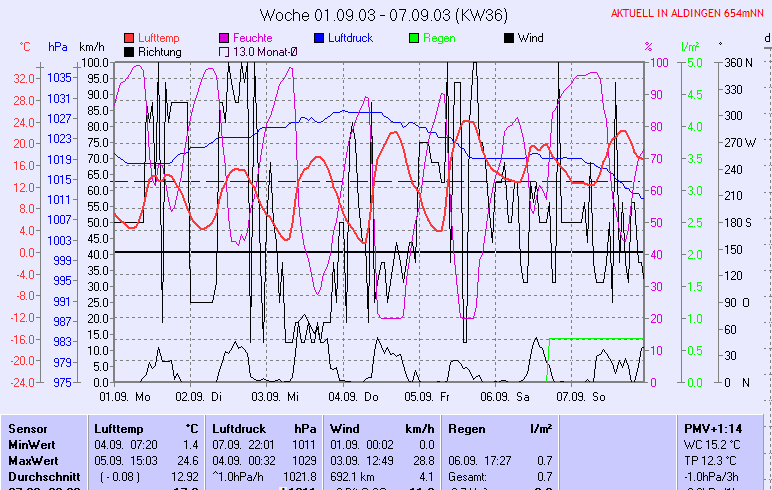Viewport: 772px width, 490px height.
Task: Click the Luftdruck table column header
Action: [239, 428]
